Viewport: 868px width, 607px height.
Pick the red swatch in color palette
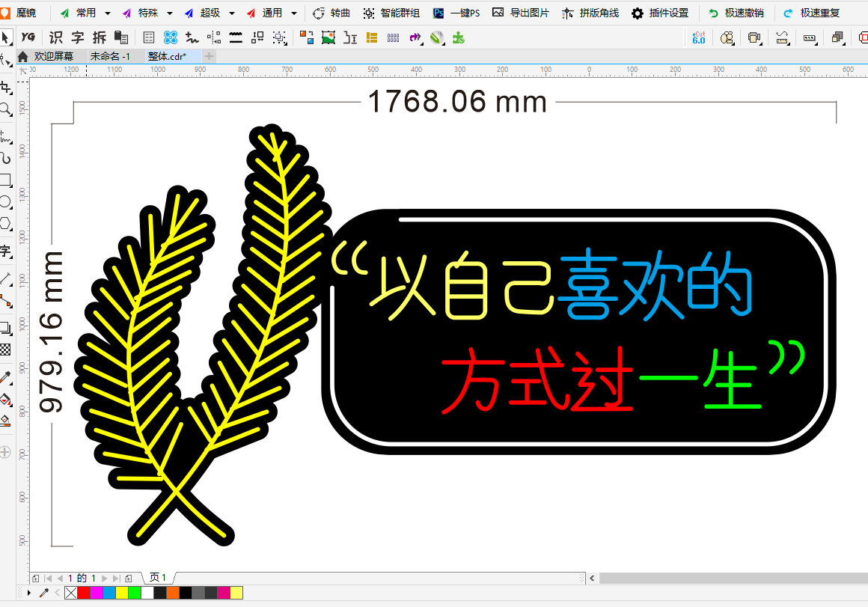pos(84,593)
